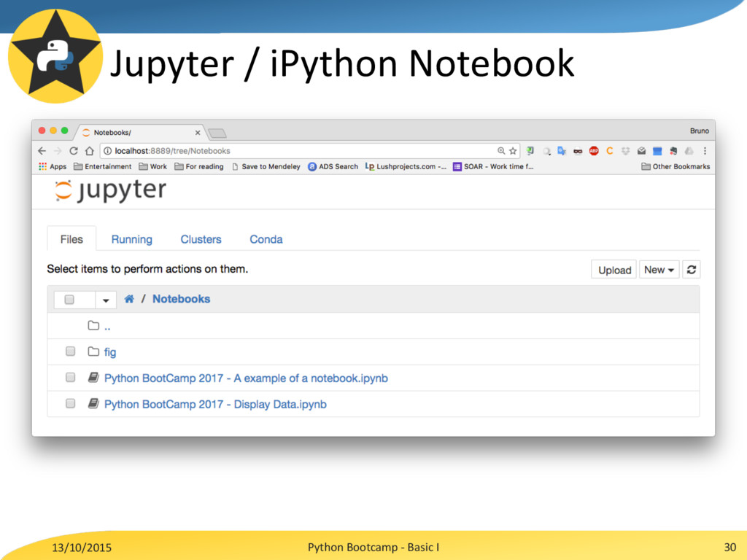Click the Jupyter logo
This screenshot has height=560, width=747.
[x=110, y=190]
